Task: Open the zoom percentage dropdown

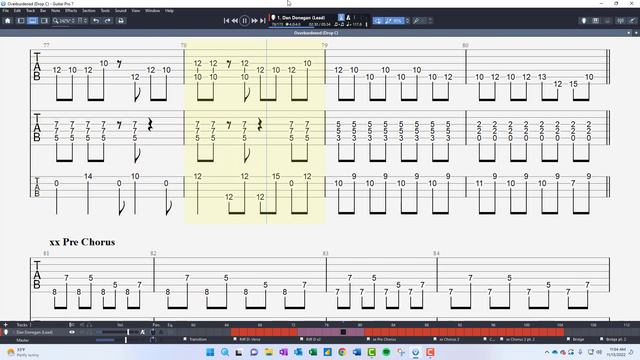Action: (x=64, y=20)
